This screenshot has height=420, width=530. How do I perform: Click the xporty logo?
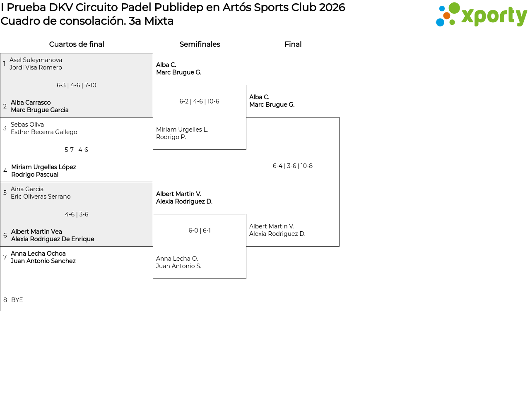coord(481,15)
